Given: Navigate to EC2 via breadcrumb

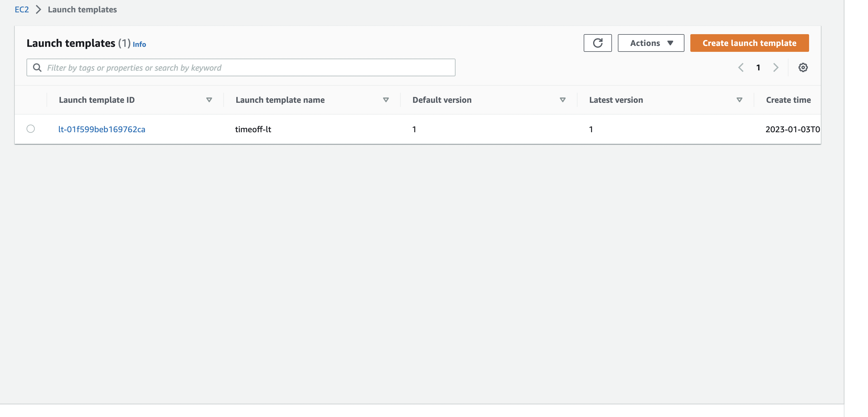Looking at the screenshot, I should [x=22, y=9].
